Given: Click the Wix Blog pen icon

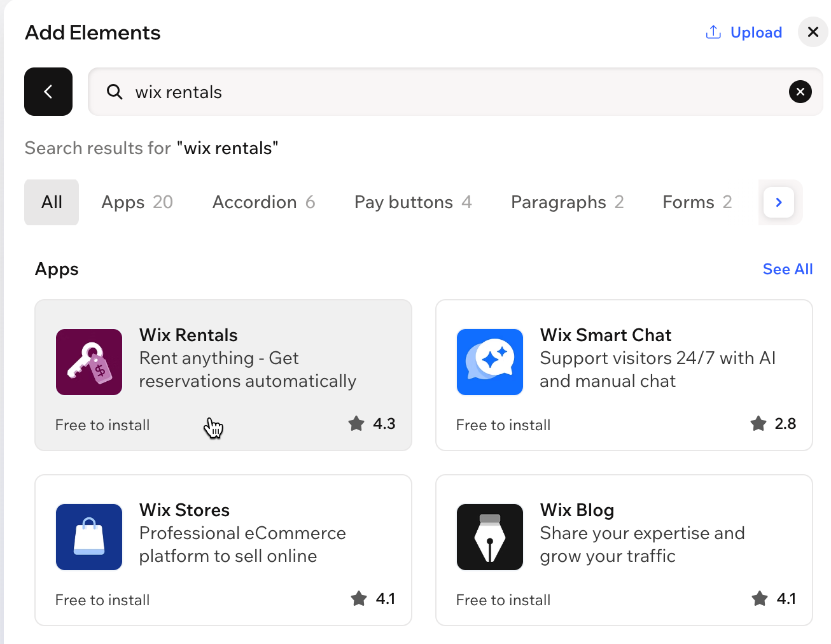Looking at the screenshot, I should tap(490, 537).
